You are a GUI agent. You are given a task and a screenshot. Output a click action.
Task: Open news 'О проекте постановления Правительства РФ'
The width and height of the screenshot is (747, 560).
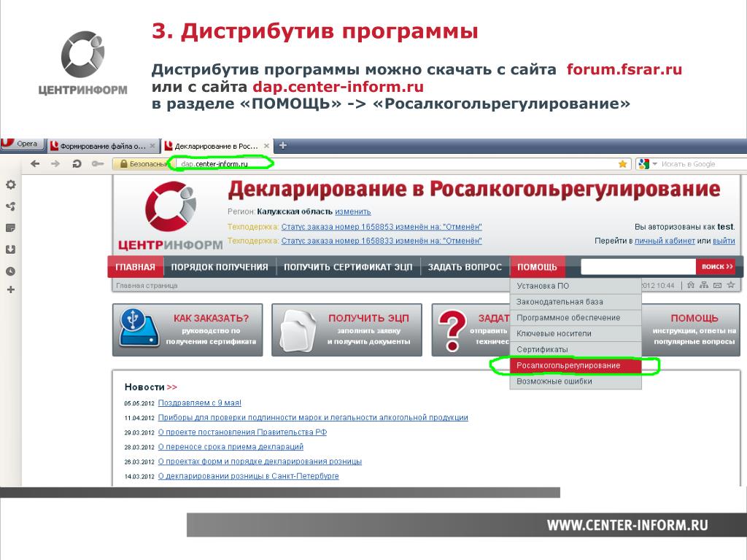tap(242, 432)
